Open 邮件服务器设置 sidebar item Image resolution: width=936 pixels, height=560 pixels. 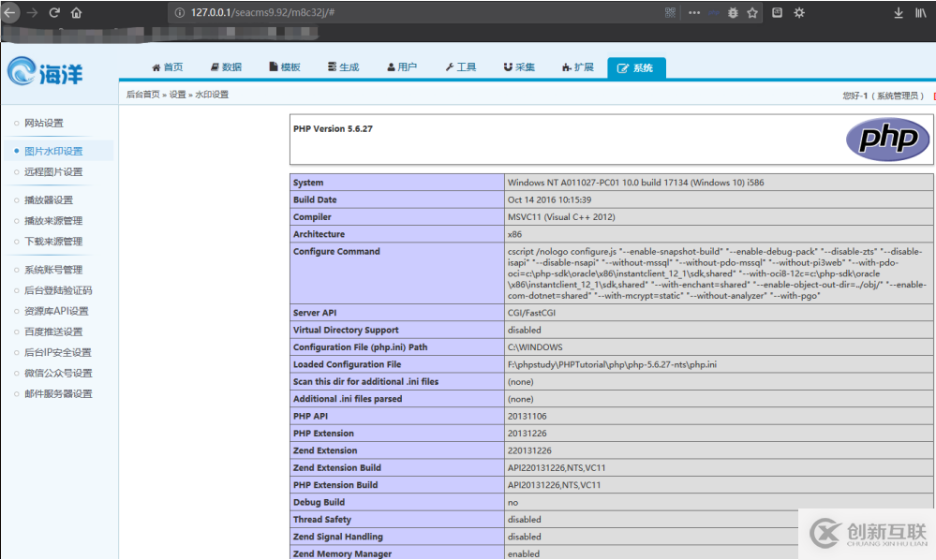coord(58,394)
